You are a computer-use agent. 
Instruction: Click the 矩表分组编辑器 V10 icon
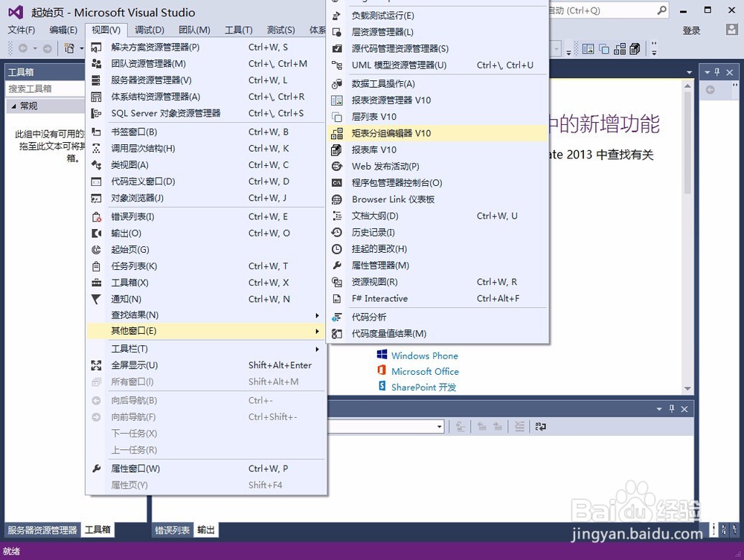337,133
